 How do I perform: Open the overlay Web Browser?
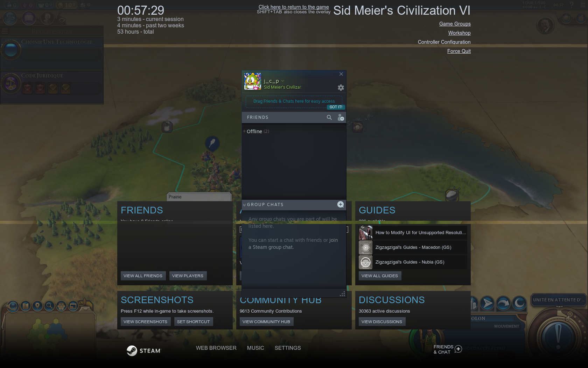[216, 348]
